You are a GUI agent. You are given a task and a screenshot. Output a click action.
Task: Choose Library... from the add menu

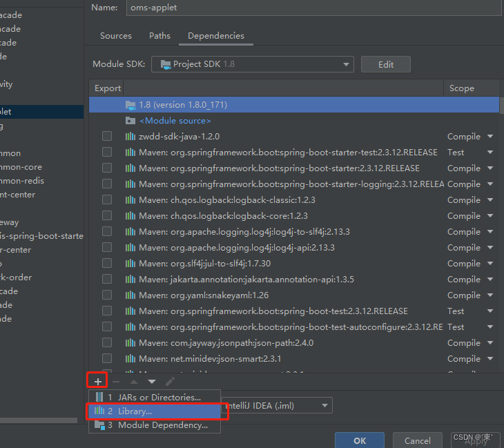(x=155, y=411)
